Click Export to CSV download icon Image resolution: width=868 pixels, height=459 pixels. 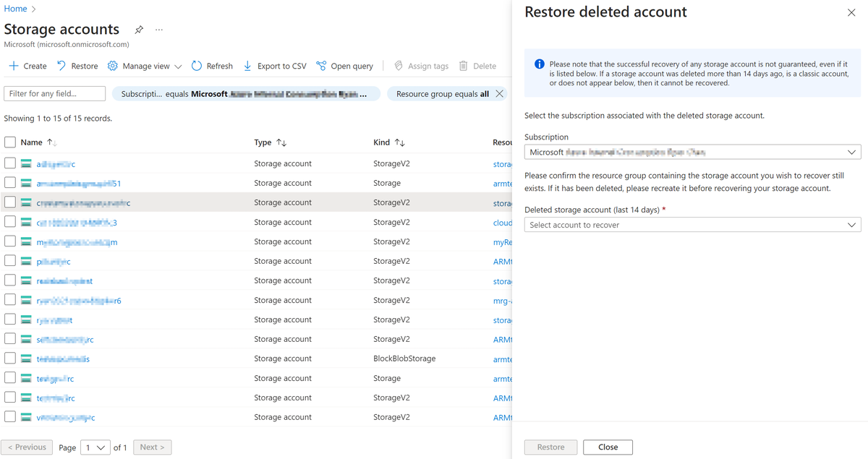[247, 66]
